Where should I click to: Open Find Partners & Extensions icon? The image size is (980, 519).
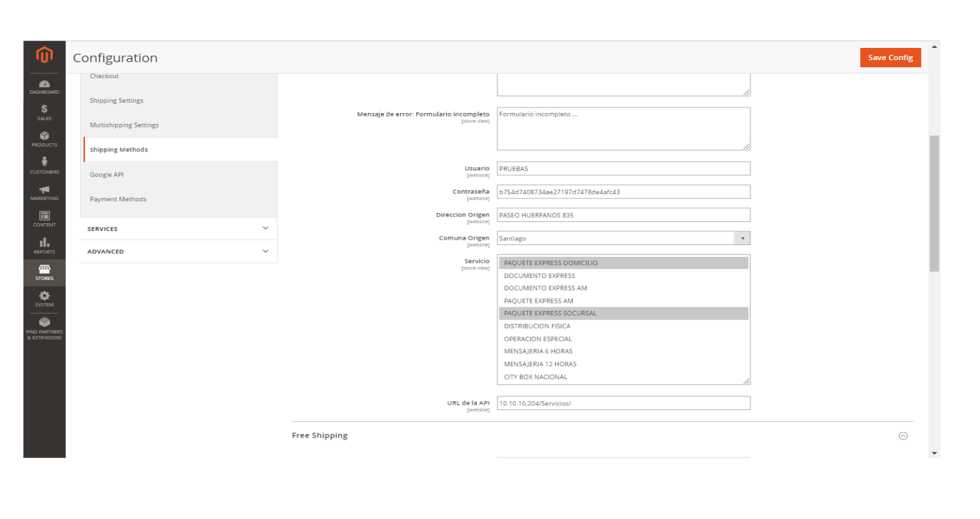tap(45, 327)
